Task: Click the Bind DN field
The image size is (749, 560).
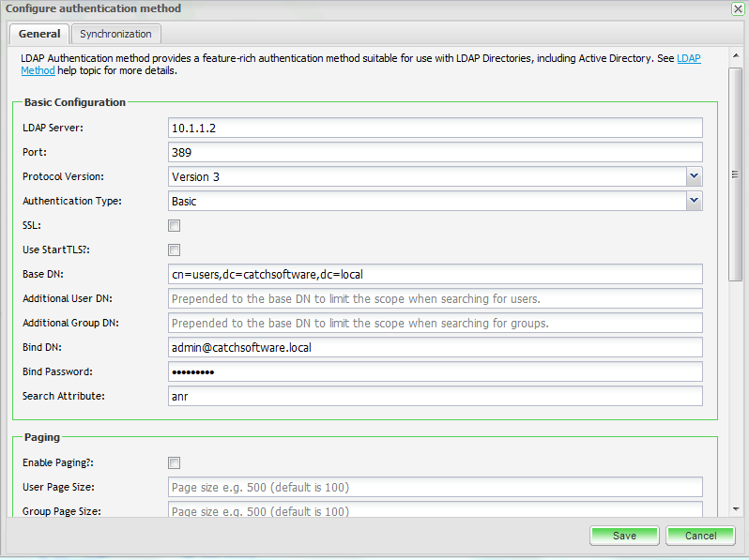Action: pos(435,347)
